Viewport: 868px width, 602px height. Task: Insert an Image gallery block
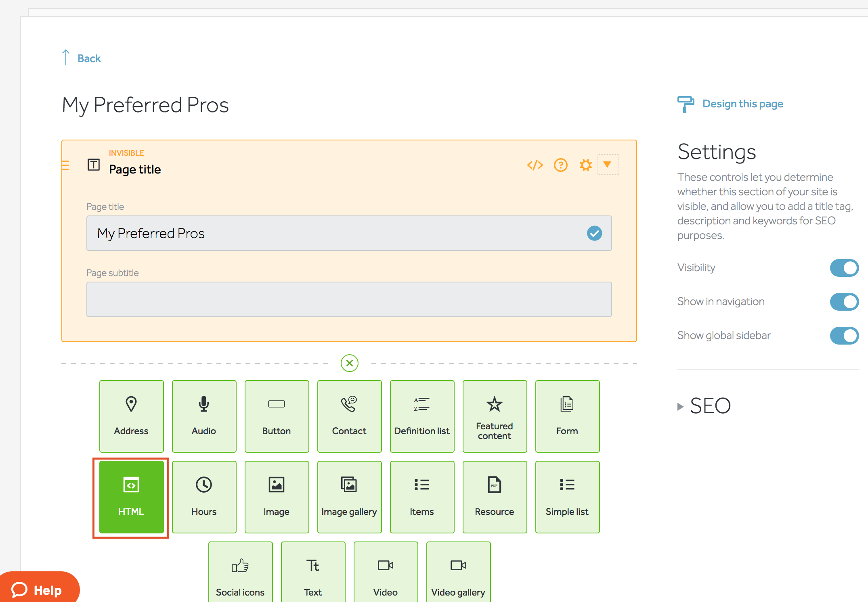pos(349,497)
